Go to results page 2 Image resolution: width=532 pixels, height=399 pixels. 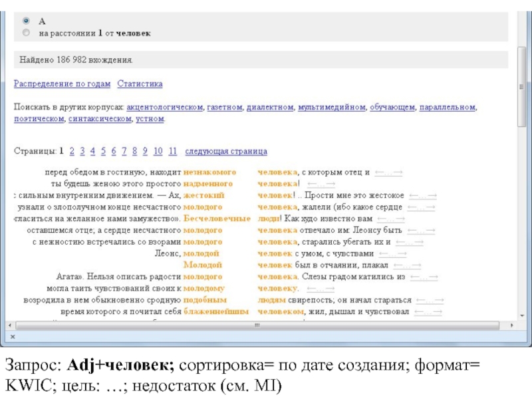(x=72, y=151)
